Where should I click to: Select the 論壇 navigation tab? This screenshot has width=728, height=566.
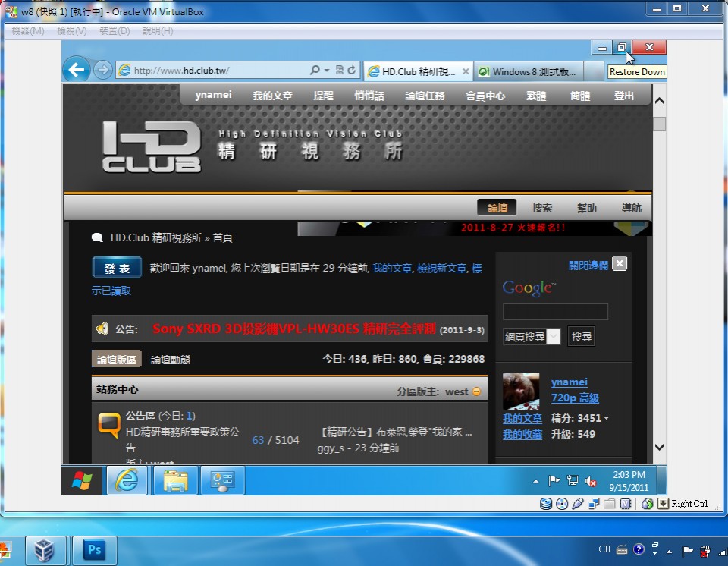pos(497,208)
